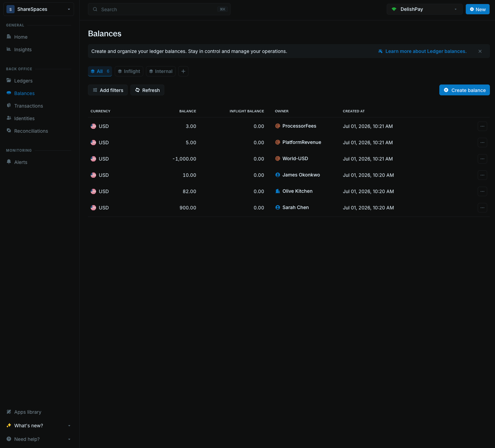Open the ShareSpaces workspace dropdown
The image size is (495, 448).
(x=39, y=9)
